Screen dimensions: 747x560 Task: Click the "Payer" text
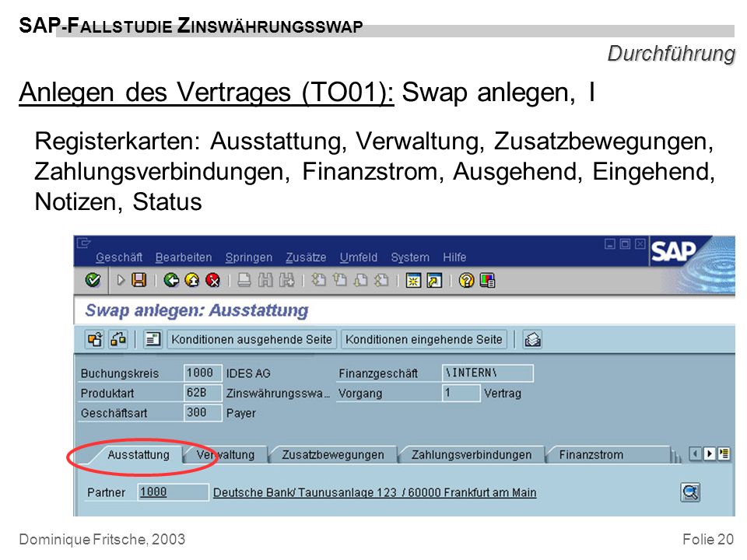point(240,413)
